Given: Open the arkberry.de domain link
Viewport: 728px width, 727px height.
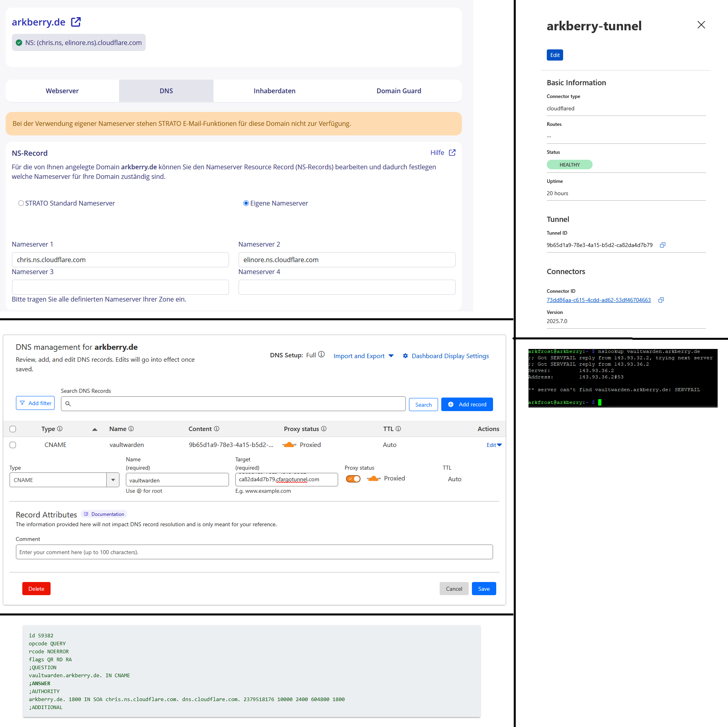Looking at the screenshot, I should 39,22.
